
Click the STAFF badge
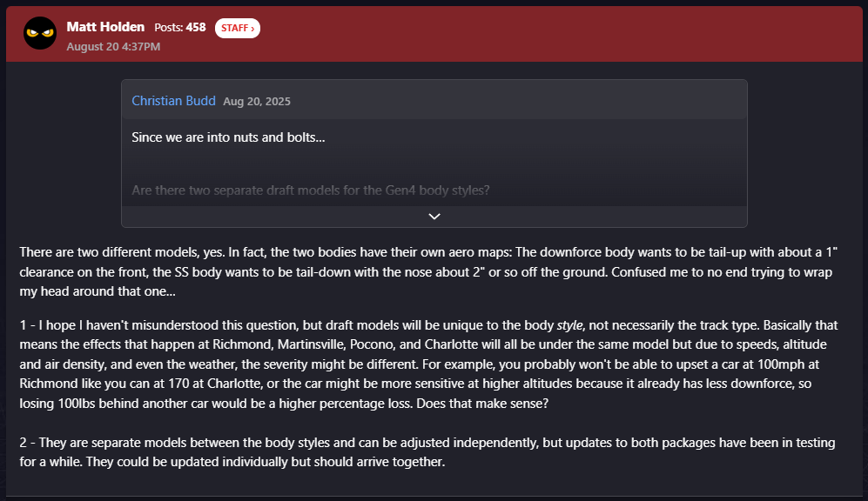[238, 28]
